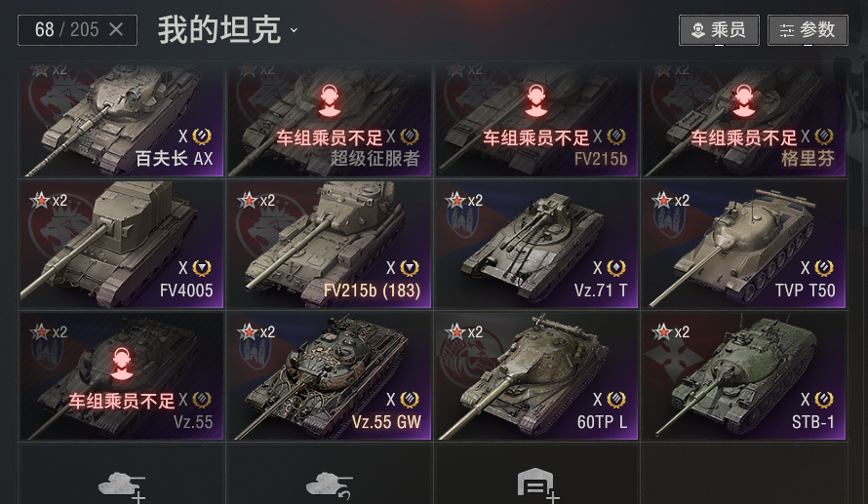This screenshot has width=868, height=504.
Task: Select the Vz.55 GW tank
Action: click(330, 375)
